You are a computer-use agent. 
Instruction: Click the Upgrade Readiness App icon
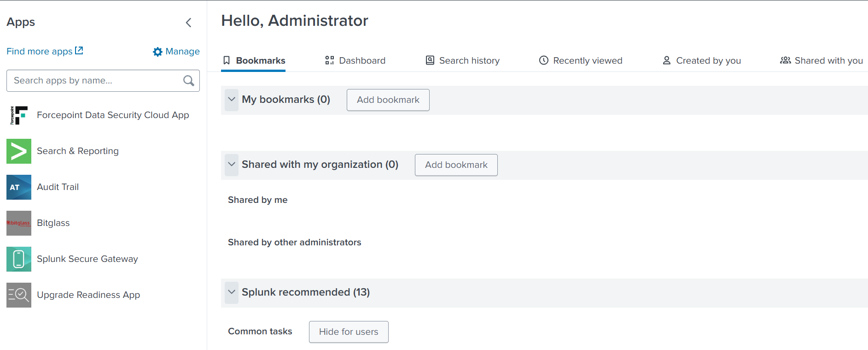point(19,295)
